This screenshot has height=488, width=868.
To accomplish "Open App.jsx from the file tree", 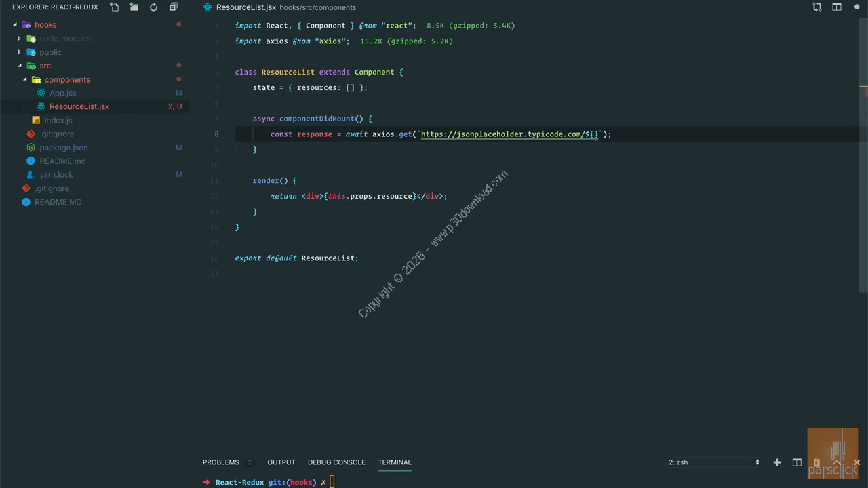I will (62, 93).
